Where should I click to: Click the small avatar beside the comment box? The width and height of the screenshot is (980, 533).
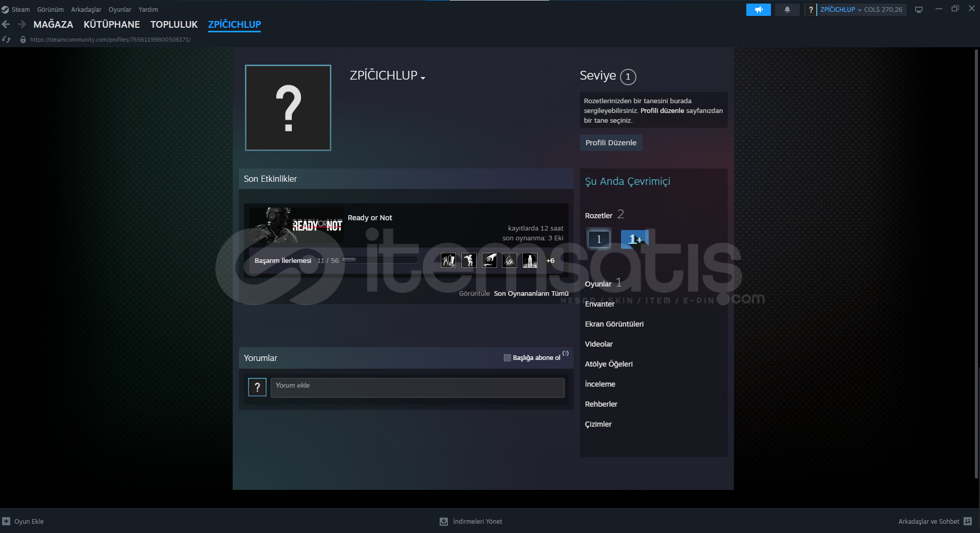point(257,387)
